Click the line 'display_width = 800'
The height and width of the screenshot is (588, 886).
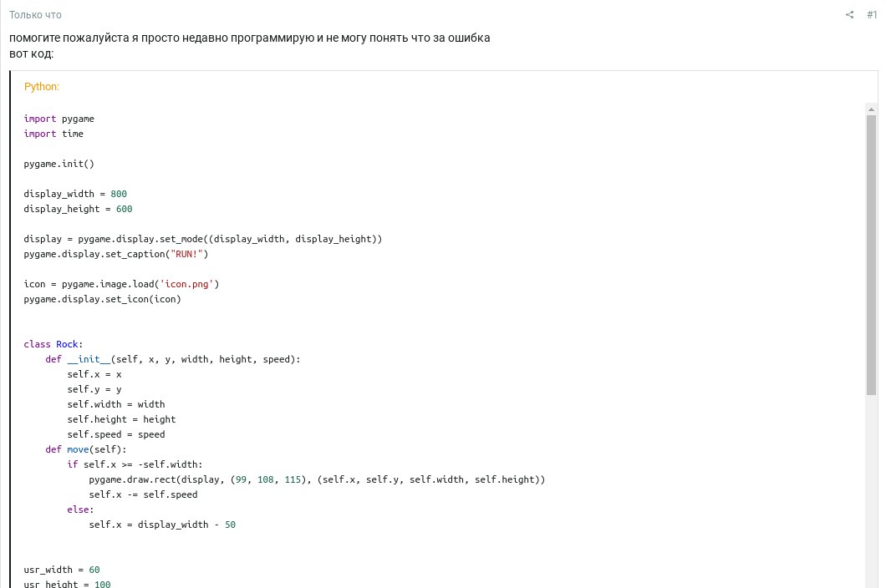pos(75,194)
